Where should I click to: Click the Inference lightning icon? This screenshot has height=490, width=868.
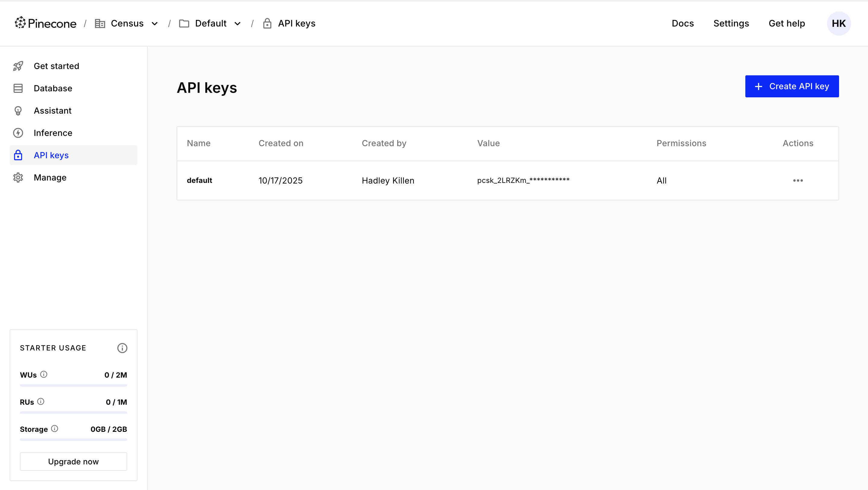(x=18, y=133)
